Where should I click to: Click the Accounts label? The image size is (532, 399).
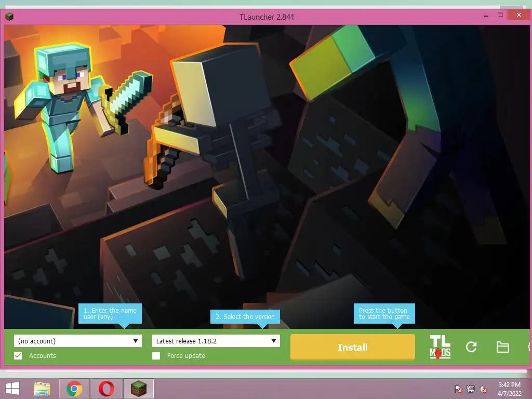43,355
